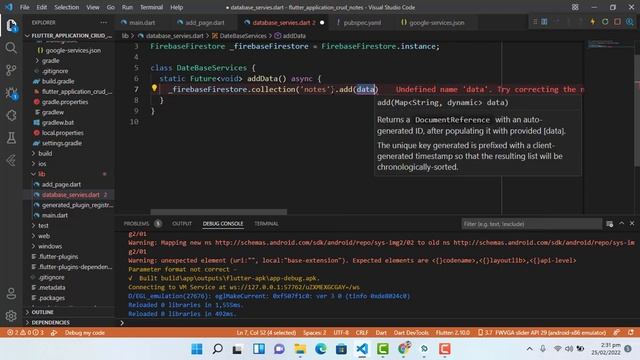Viewport: 640px width, 360px height.
Task: Click the notifications bell in status bar
Action: pos(631,333)
